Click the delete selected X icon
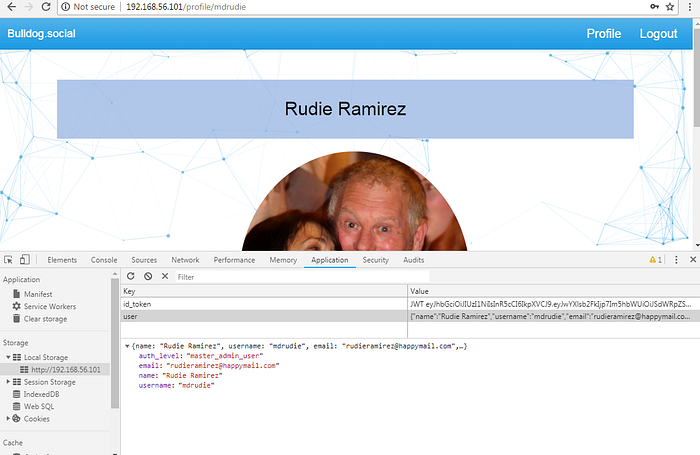Screen dimensions: 700x455 coord(165,276)
